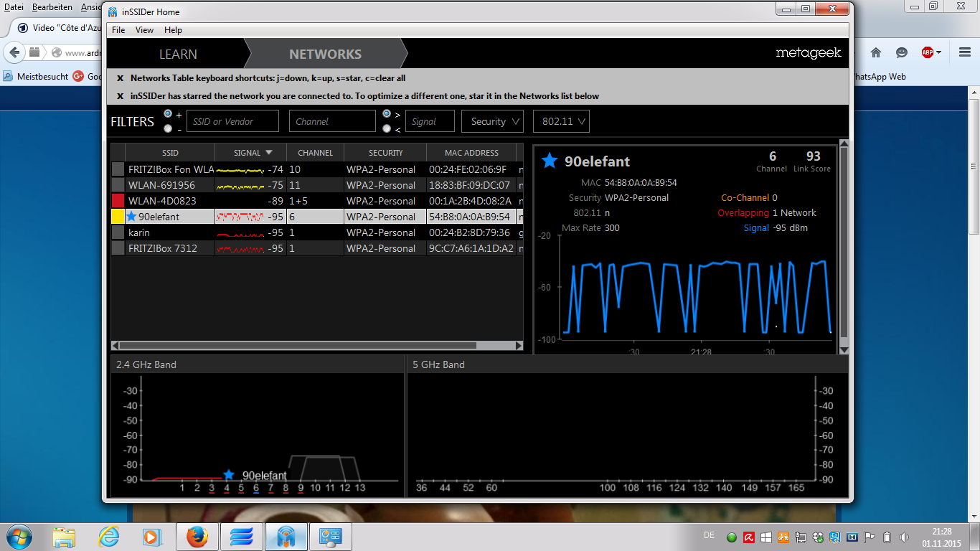The height and width of the screenshot is (551, 980).
Task: Open the 802.11 filter dropdown
Action: pos(561,121)
